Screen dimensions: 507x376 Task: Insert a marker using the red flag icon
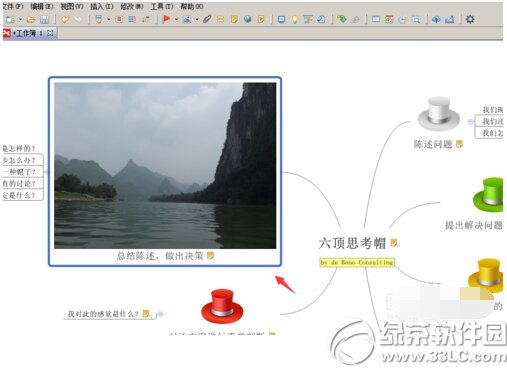click(166, 19)
